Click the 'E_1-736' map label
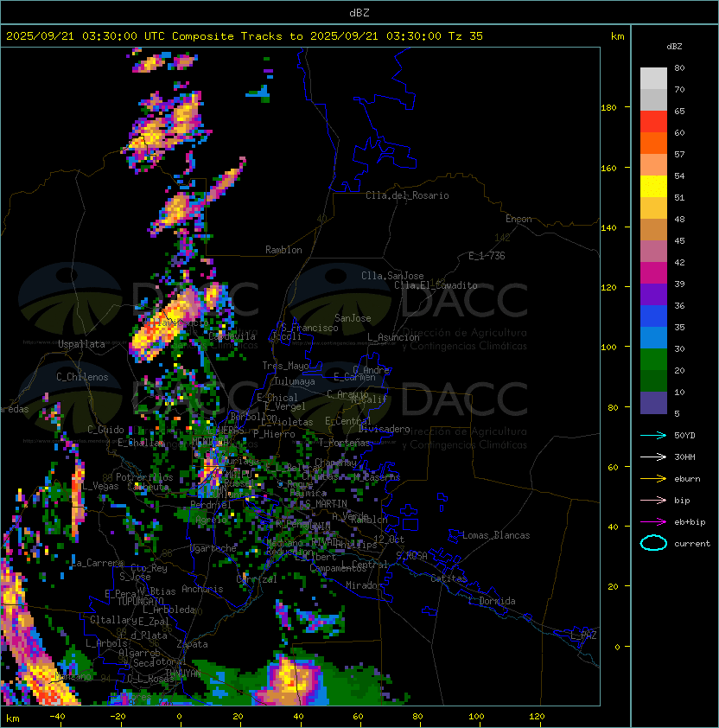 point(487,256)
